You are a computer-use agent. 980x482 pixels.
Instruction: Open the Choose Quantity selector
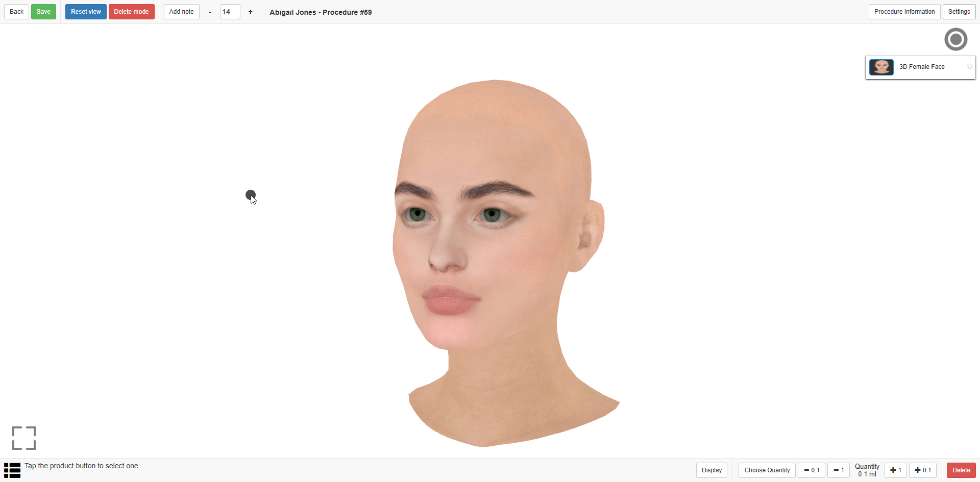coord(767,470)
